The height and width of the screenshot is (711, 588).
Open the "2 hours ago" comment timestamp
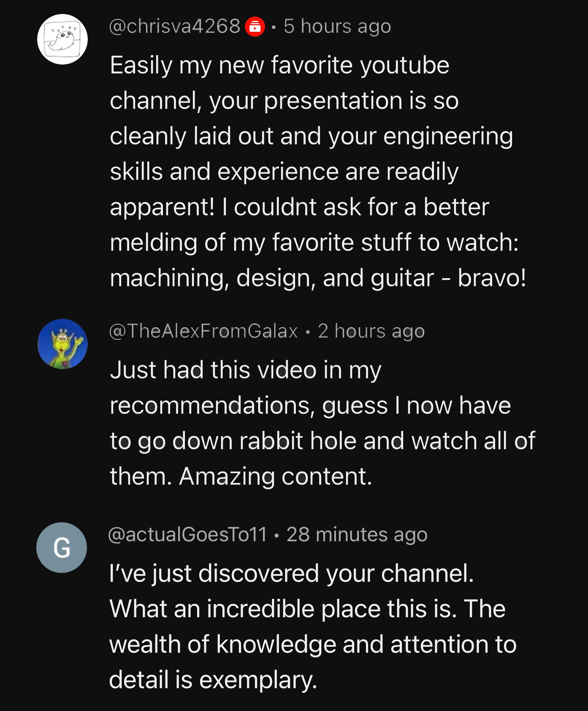371,331
